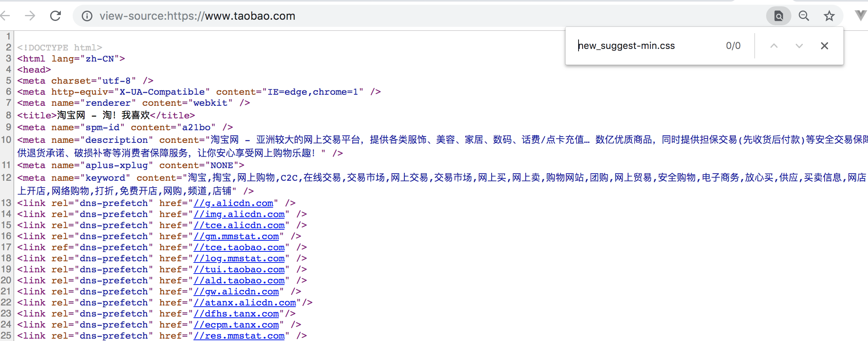
Task: Click the <title> 淘宝网 line
Action: pos(106,115)
